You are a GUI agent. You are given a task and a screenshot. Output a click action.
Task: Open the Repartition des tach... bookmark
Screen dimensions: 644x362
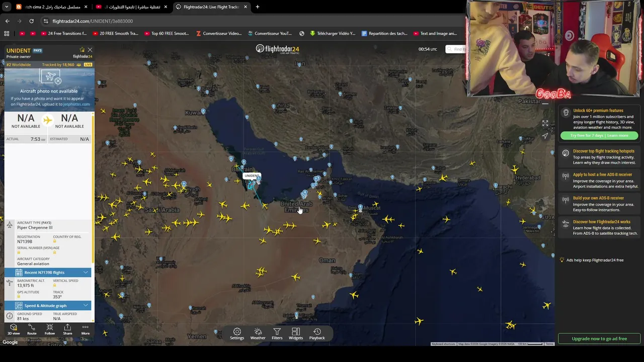click(384, 34)
